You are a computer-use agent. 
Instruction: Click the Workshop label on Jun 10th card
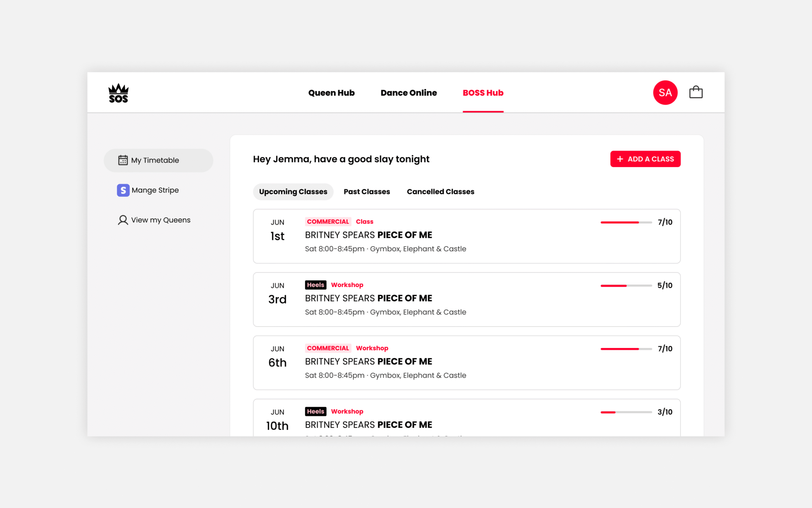347,411
